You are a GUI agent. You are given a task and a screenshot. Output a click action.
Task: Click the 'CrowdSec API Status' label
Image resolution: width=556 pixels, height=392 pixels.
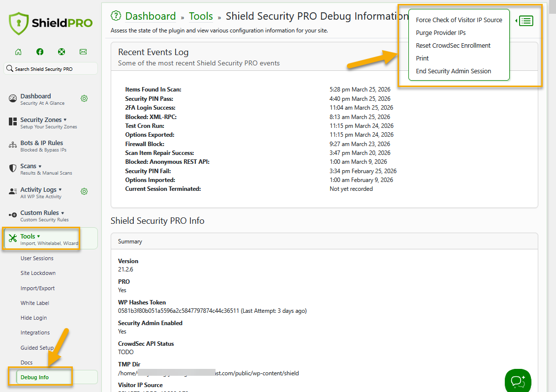[x=146, y=344]
